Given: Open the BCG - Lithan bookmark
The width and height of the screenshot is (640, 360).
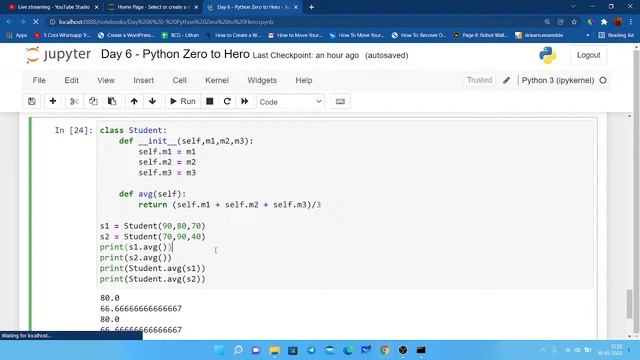Looking at the screenshot, I should coord(180,36).
